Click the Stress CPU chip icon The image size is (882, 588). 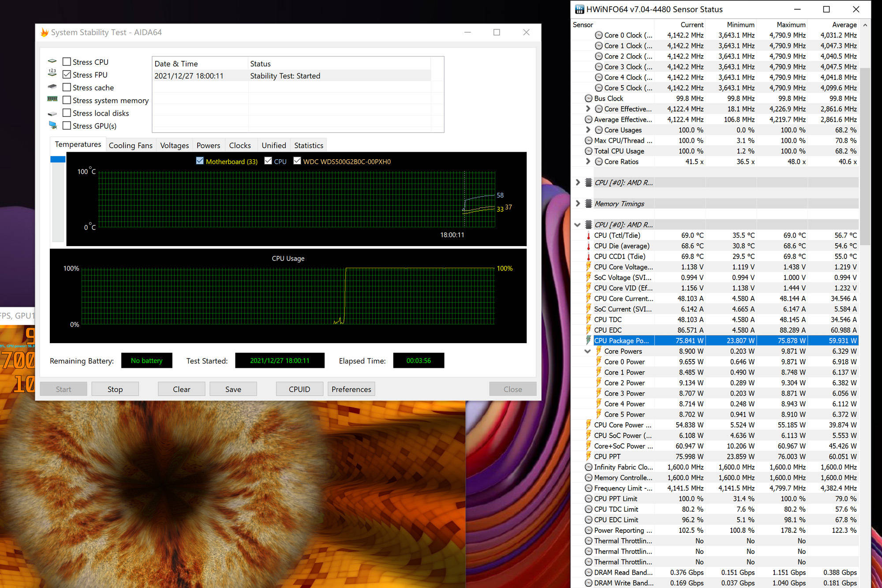click(x=52, y=61)
